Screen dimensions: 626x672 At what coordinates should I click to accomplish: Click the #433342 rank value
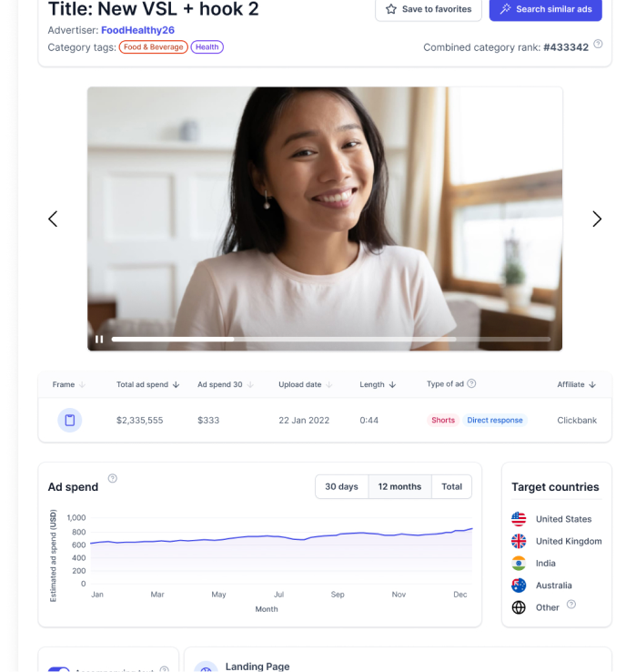tap(566, 47)
